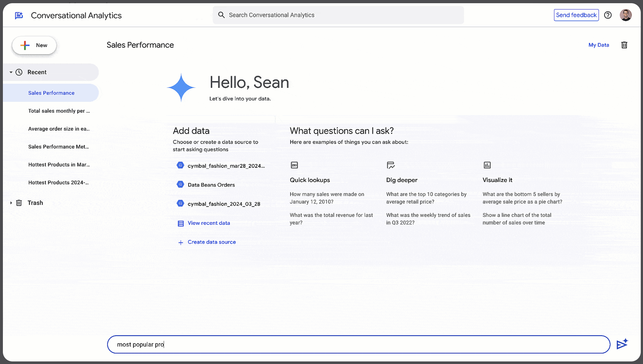Collapse the Recent section
This screenshot has width=643, height=364.
11,72
